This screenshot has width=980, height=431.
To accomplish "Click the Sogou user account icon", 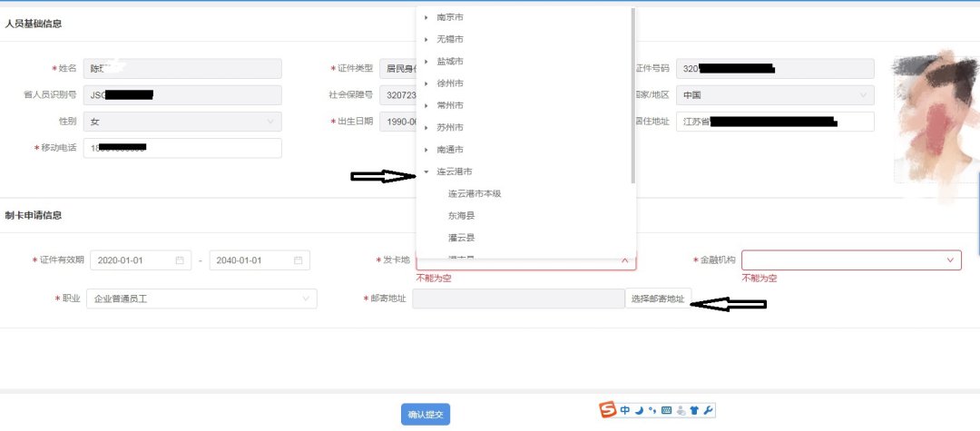I will 681,411.
